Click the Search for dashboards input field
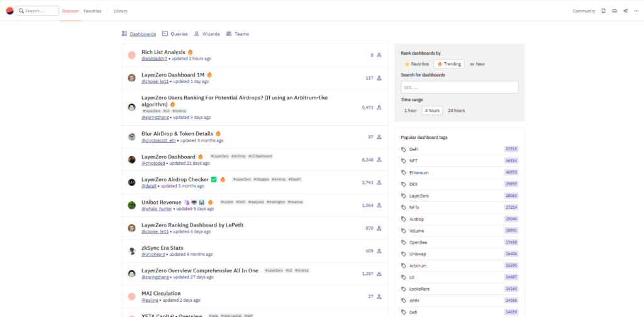This screenshot has height=317, width=644. point(459,87)
